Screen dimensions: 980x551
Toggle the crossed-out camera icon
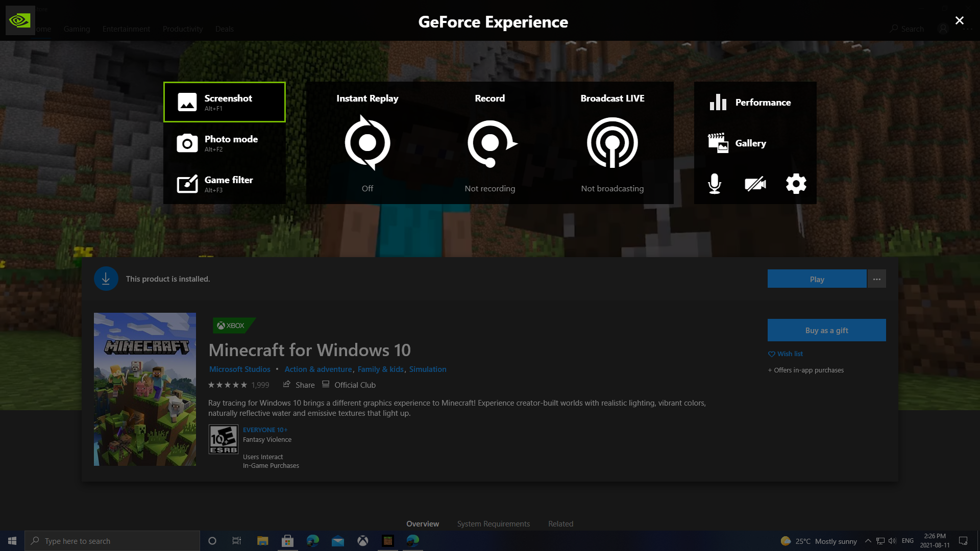tap(755, 184)
